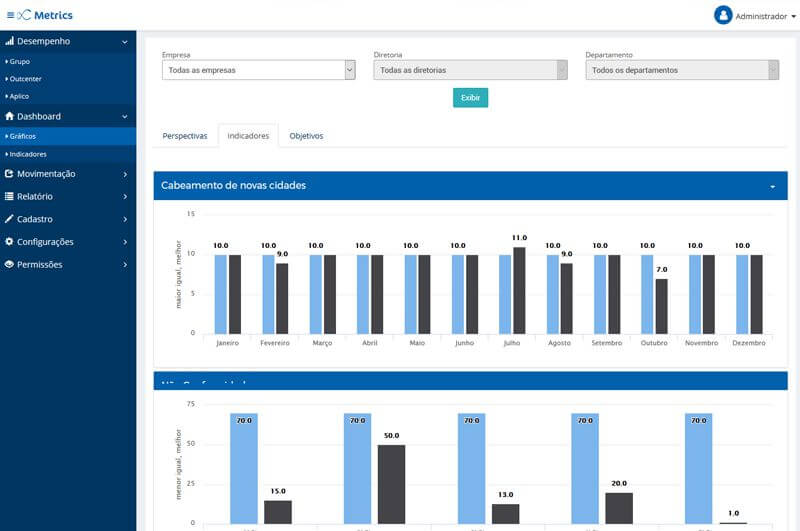Click the dark bar labeled 13.0
800x531 pixels.
click(506, 514)
